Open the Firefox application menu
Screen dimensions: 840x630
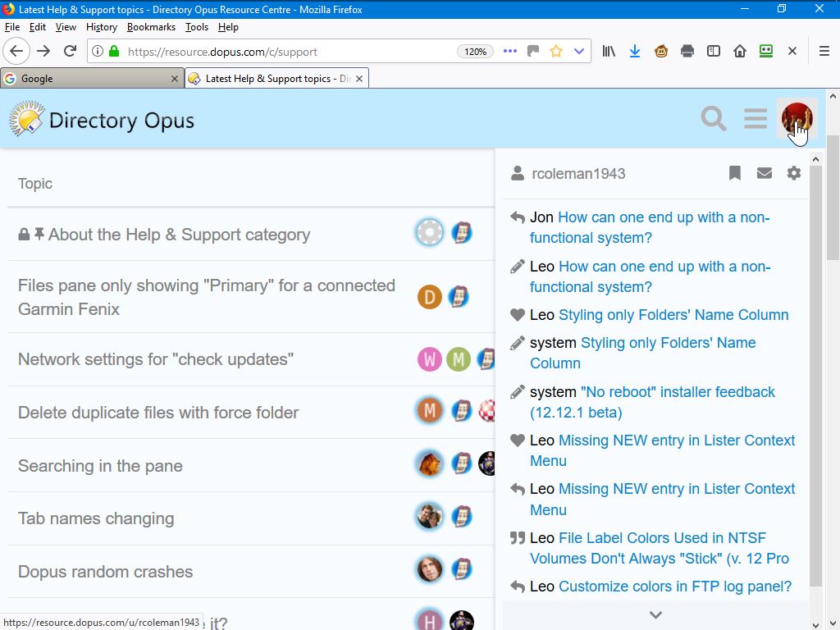tap(824, 52)
